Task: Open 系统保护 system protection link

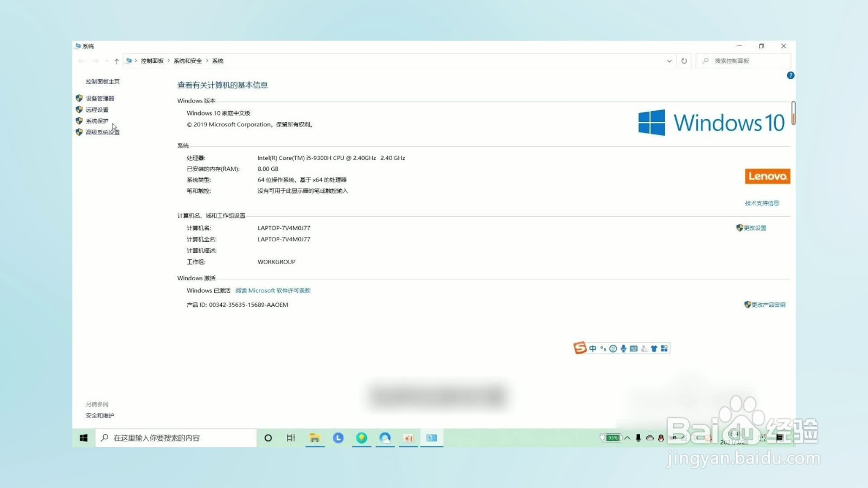Action: pos(97,121)
